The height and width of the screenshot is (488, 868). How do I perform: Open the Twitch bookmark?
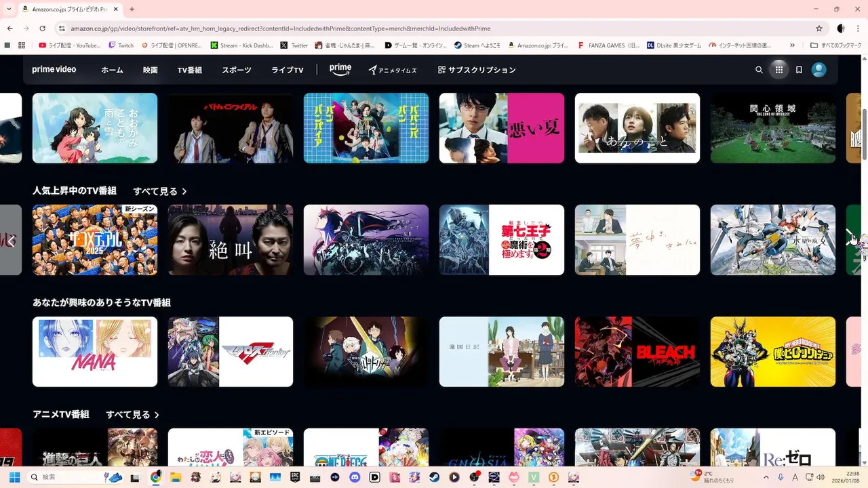[x=121, y=45]
